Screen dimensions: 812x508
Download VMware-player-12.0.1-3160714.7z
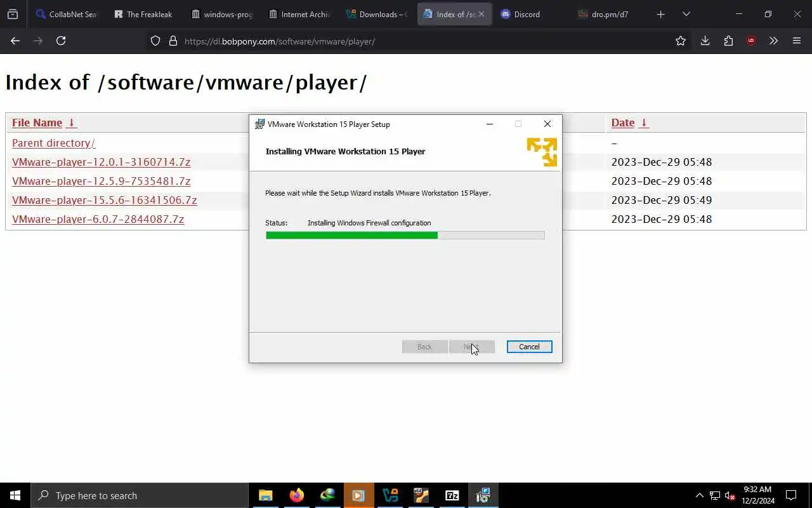pyautogui.click(x=101, y=162)
